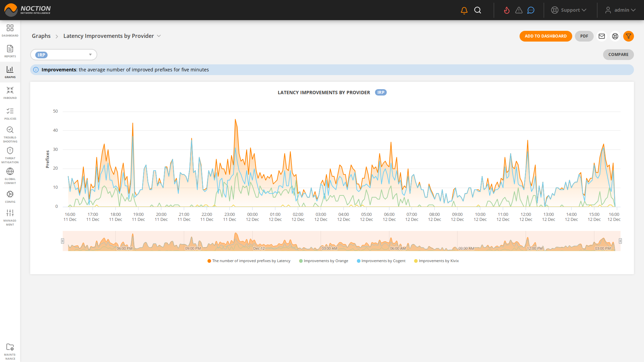This screenshot has width=644, height=362.
Task: Toggle the Improvements by Orange legend entry
Action: pyautogui.click(x=323, y=260)
